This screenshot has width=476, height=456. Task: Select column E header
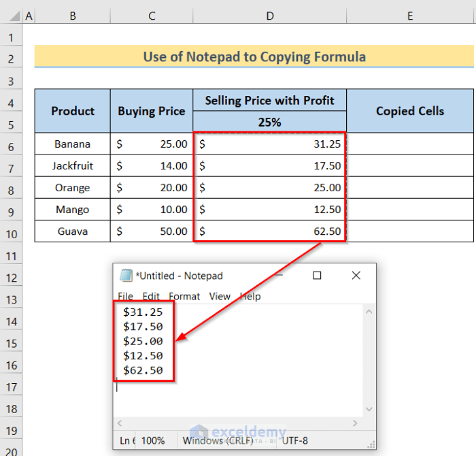(x=410, y=16)
